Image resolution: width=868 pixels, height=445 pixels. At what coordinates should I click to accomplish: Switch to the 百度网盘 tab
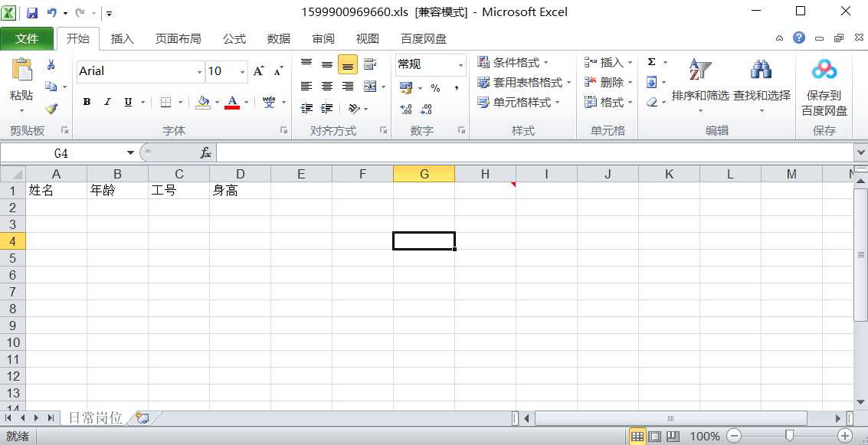pyautogui.click(x=424, y=38)
